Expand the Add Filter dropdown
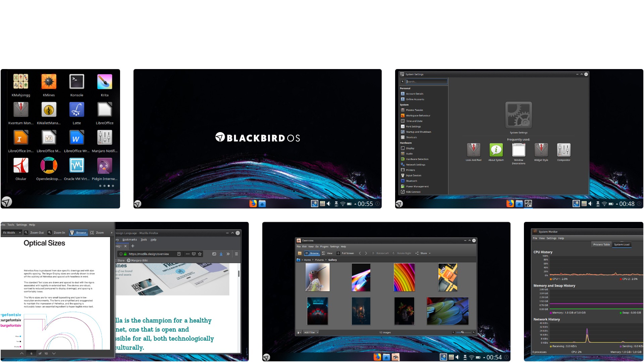The image size is (644, 362). (311, 333)
